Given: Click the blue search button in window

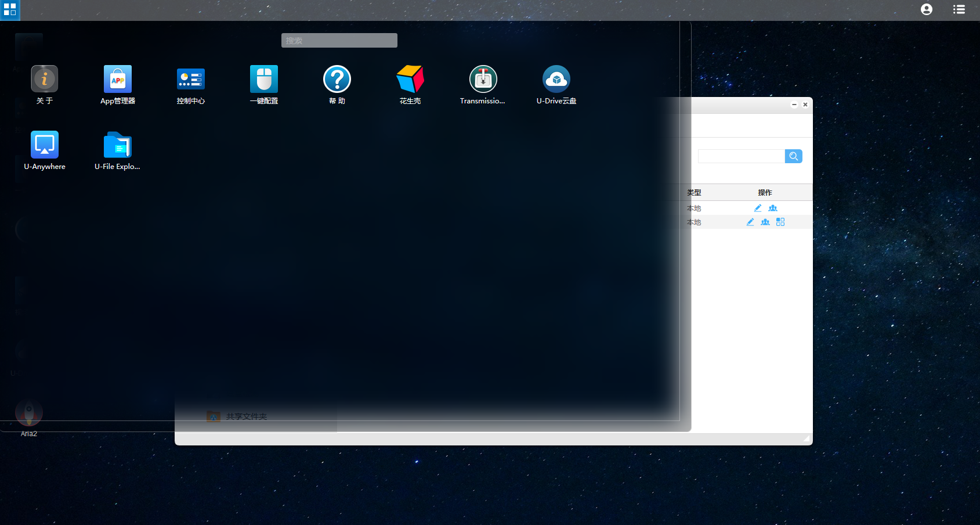Looking at the screenshot, I should [794, 156].
